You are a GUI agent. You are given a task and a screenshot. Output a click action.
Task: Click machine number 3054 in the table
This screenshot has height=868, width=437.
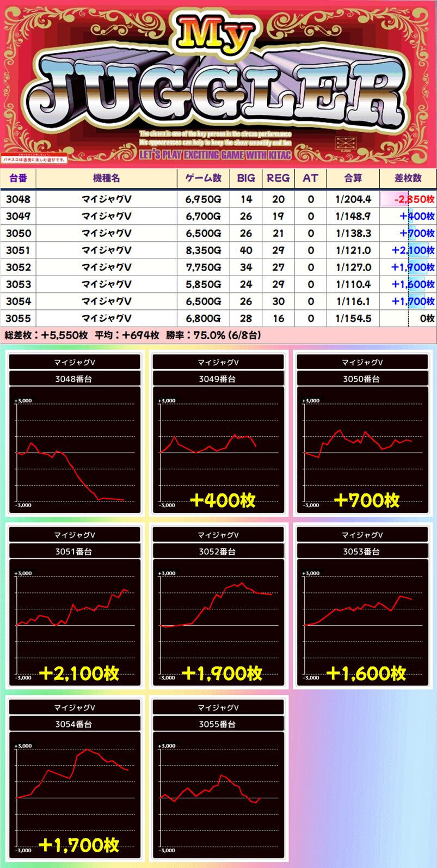pos(19,301)
